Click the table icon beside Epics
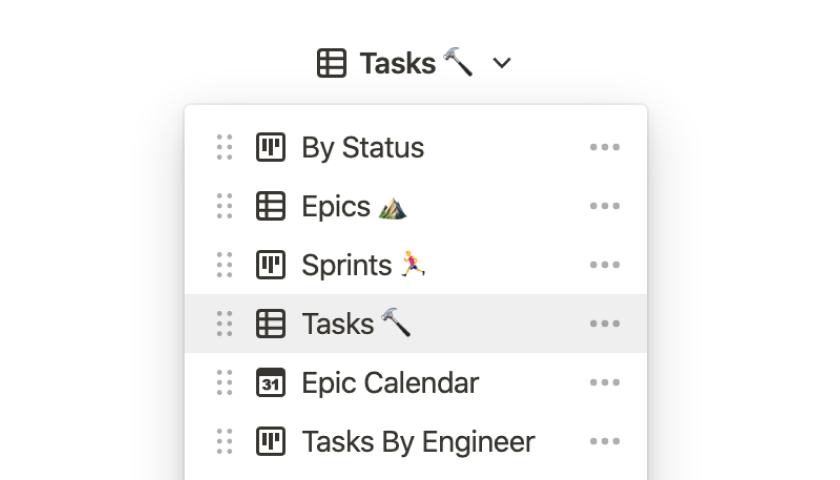The height and width of the screenshot is (480, 840). click(x=270, y=207)
